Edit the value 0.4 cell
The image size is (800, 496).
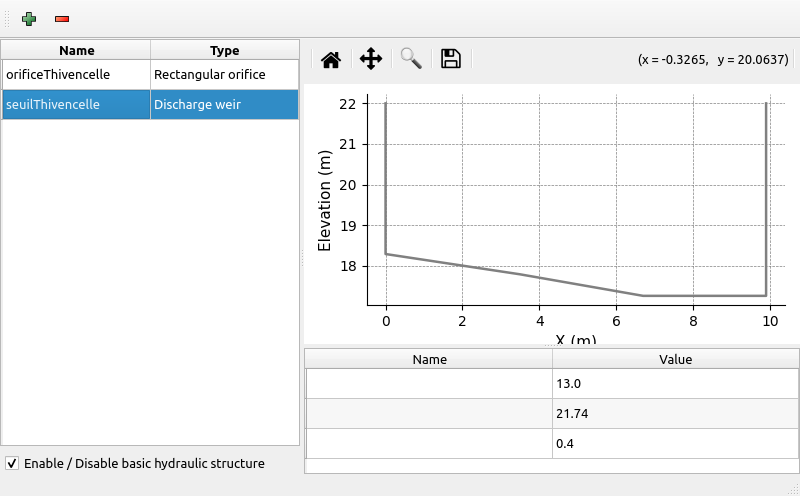tap(675, 443)
